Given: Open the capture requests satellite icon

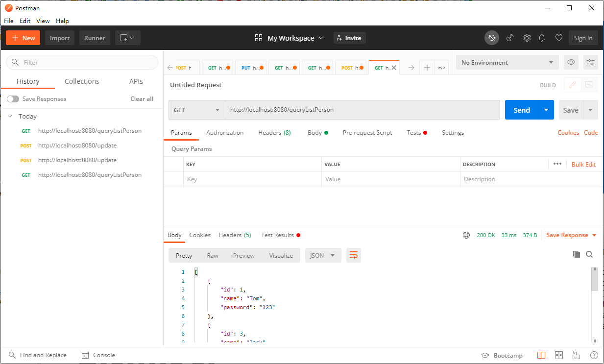Looking at the screenshot, I should click(x=510, y=38).
